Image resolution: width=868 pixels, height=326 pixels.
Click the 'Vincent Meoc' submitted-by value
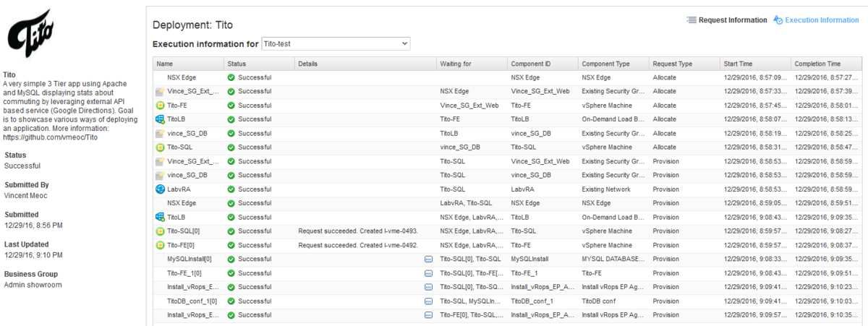[27, 195]
